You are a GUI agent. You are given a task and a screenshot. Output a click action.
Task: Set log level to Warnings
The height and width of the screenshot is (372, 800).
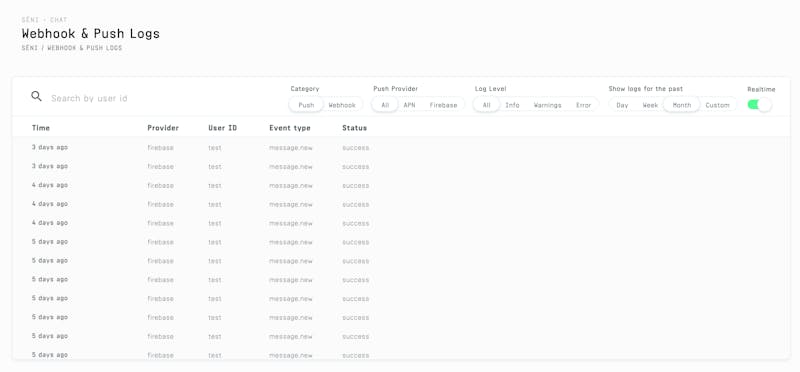[x=547, y=105]
